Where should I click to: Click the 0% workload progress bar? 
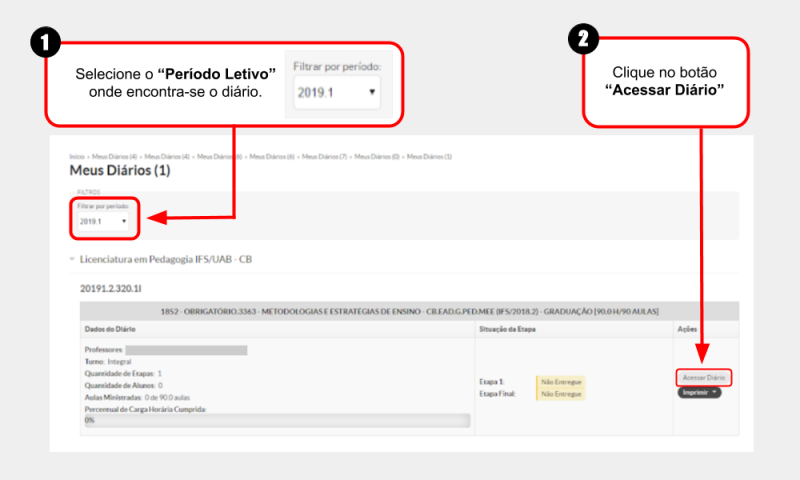pyautogui.click(x=277, y=420)
